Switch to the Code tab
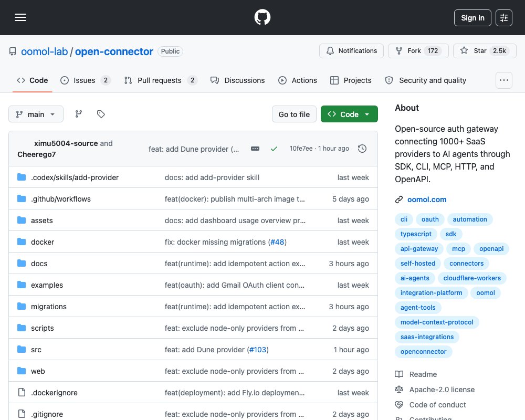Viewport: 525px width, 420px height. pos(33,80)
